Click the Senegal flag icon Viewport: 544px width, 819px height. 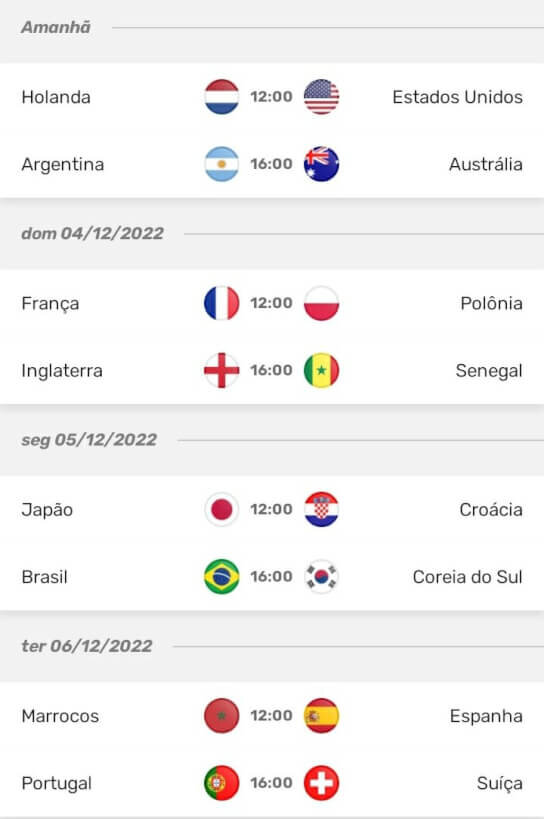pos(321,370)
